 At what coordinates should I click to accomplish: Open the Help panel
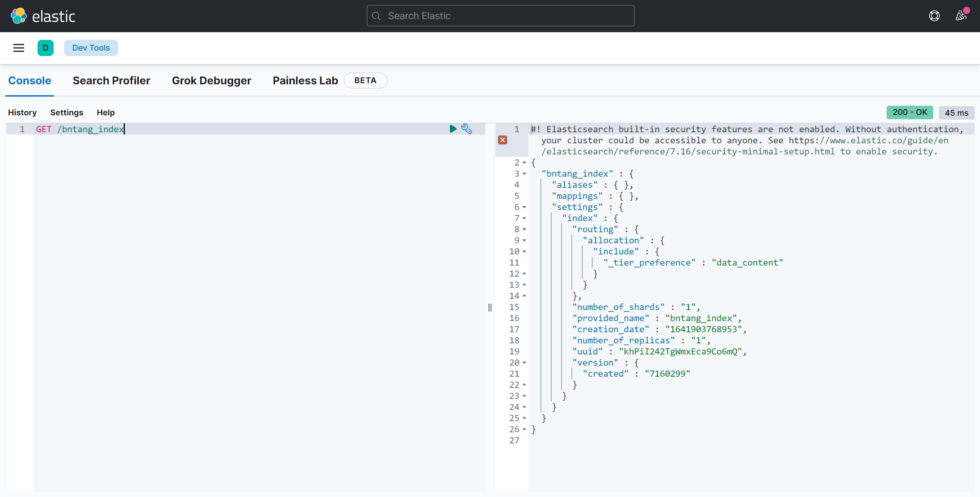(106, 113)
